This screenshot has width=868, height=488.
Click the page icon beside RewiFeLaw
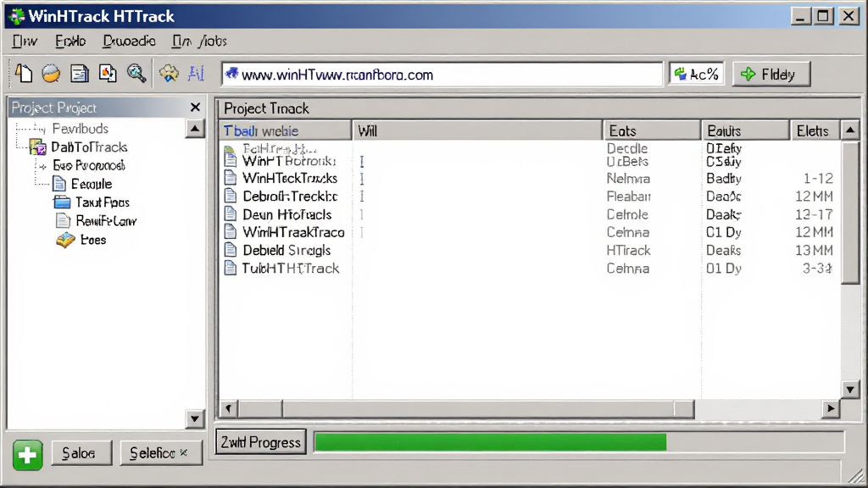coord(63,221)
